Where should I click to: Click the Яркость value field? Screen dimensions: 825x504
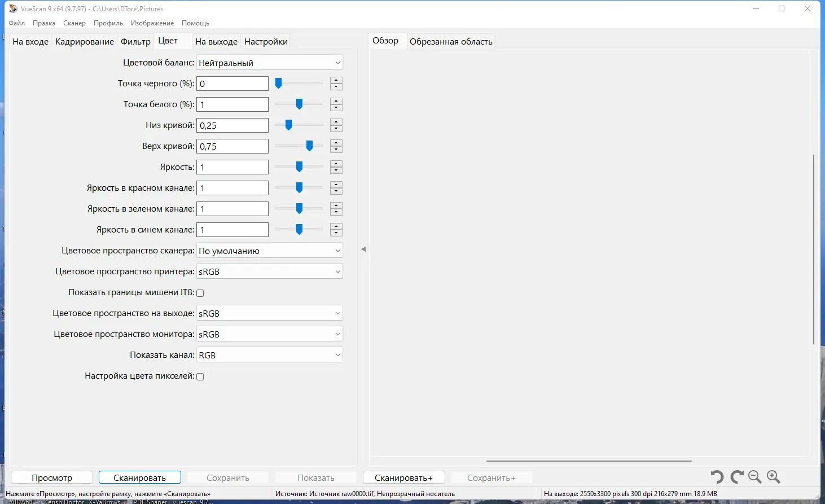tap(232, 167)
